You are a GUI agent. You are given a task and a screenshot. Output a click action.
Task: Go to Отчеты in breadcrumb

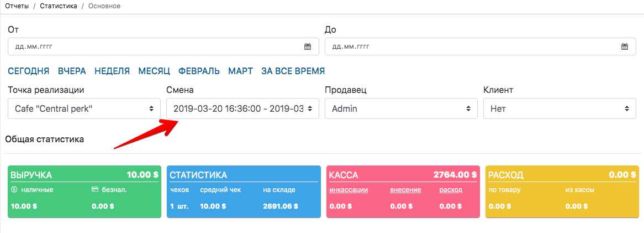point(17,6)
